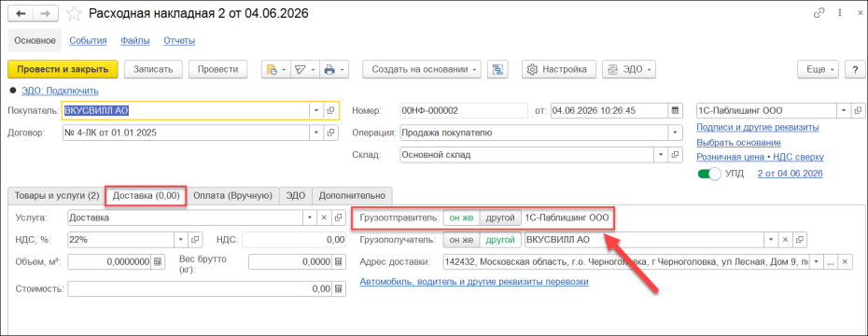Set Грузополучатель to он же
Screen dimensions: 868x336
coord(461,240)
